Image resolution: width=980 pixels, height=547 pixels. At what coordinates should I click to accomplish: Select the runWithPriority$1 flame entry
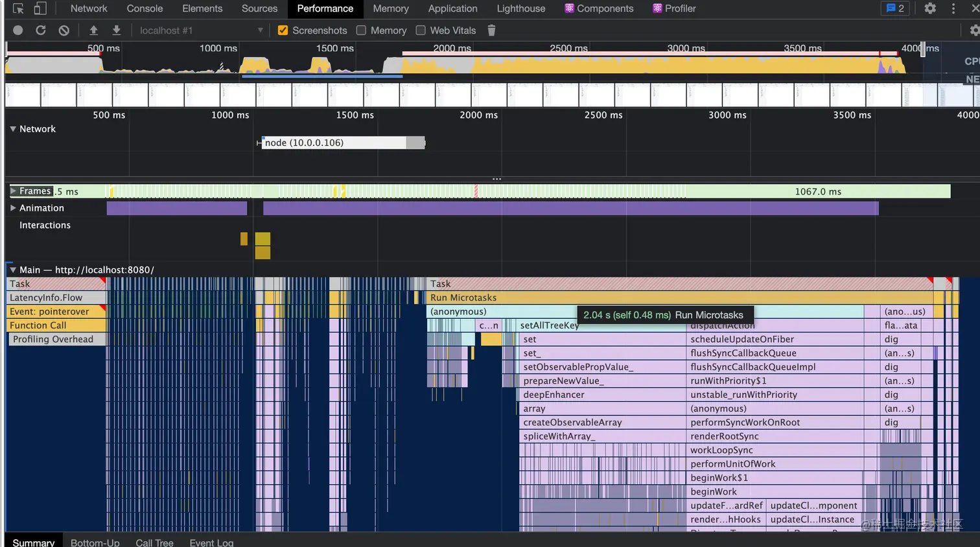(775, 381)
